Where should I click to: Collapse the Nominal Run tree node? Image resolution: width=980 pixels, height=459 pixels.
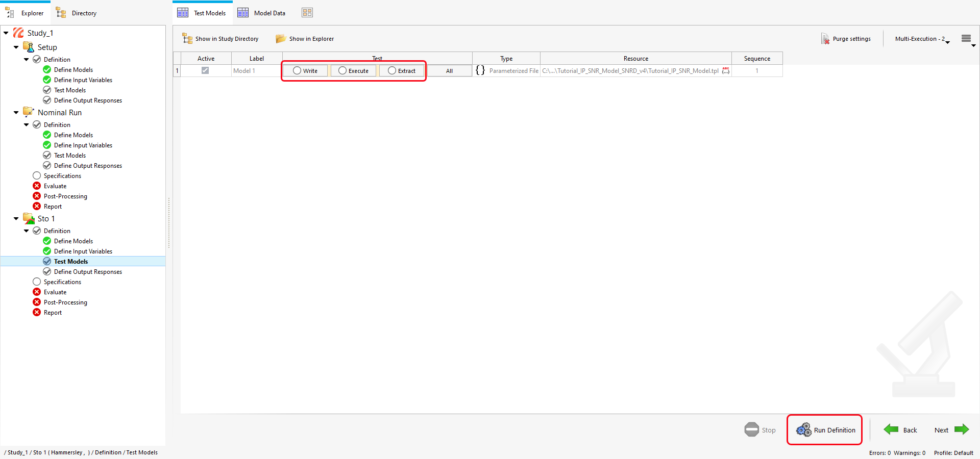pyautogui.click(x=16, y=113)
